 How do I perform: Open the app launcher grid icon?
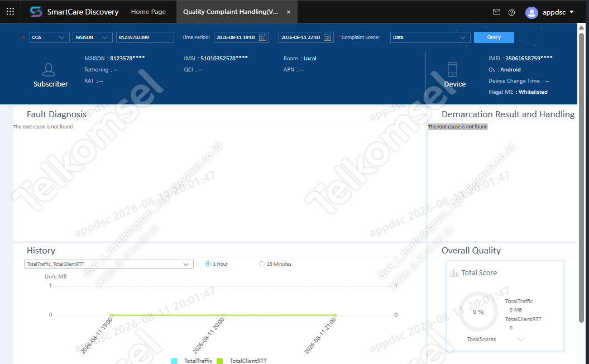(10, 12)
